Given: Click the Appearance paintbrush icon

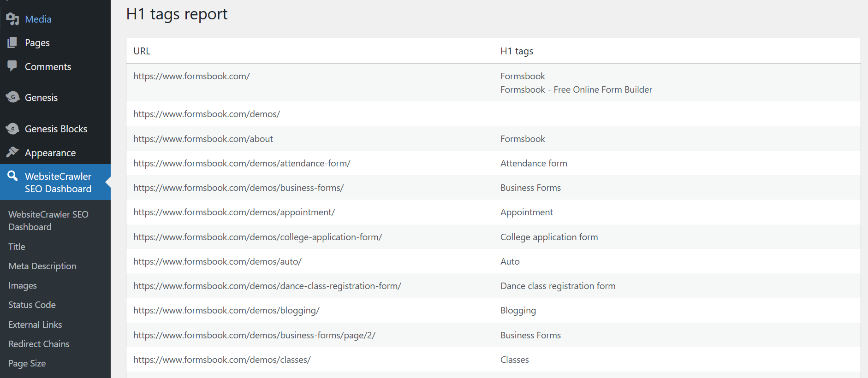Looking at the screenshot, I should click(x=12, y=152).
